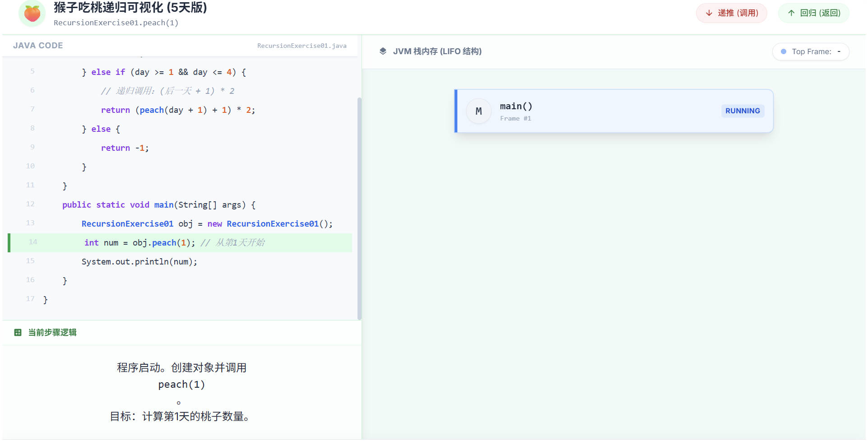Click the 当前步骤逻辑 panel icon
868x441 pixels.
tap(18, 333)
